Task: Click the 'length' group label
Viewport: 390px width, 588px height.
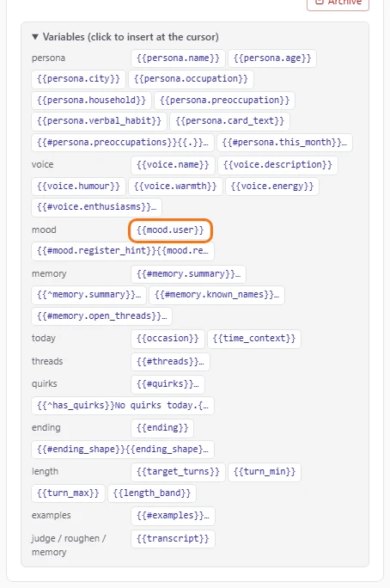Action: click(45, 472)
